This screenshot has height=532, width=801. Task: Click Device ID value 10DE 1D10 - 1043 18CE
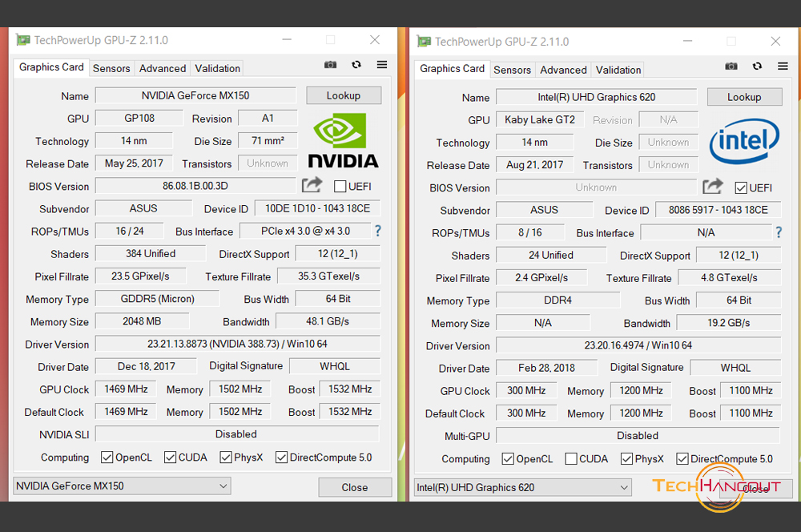(x=318, y=208)
